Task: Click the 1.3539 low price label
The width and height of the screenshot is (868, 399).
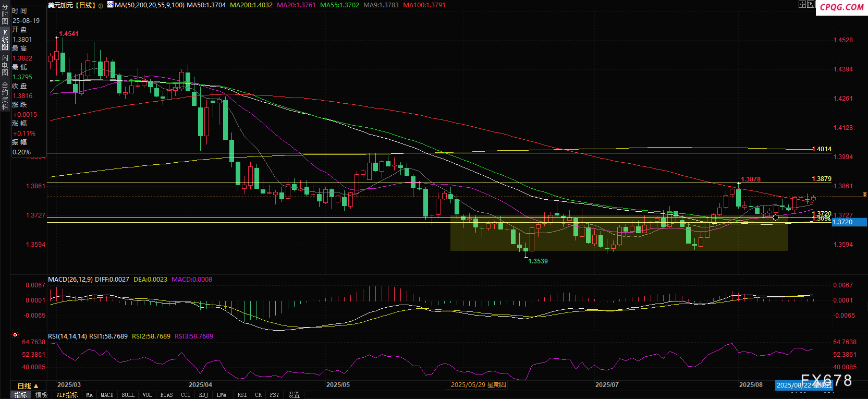Action: coord(538,261)
